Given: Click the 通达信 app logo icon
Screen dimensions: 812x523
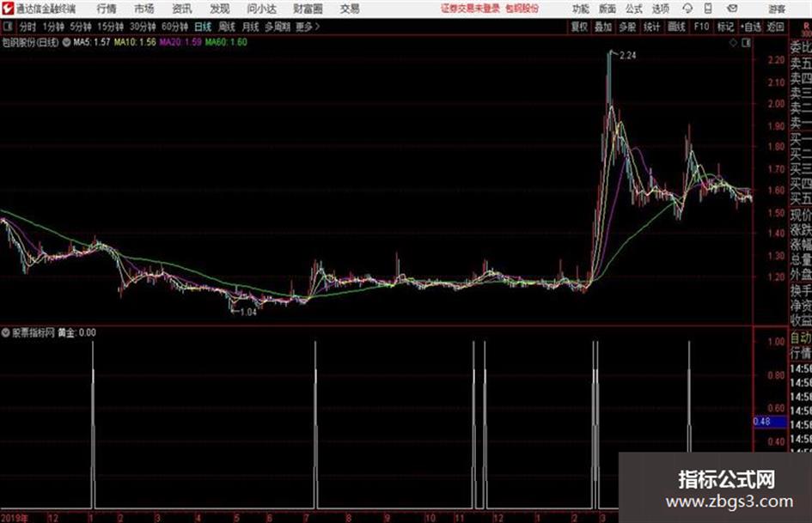Looking at the screenshot, I should [x=8, y=9].
